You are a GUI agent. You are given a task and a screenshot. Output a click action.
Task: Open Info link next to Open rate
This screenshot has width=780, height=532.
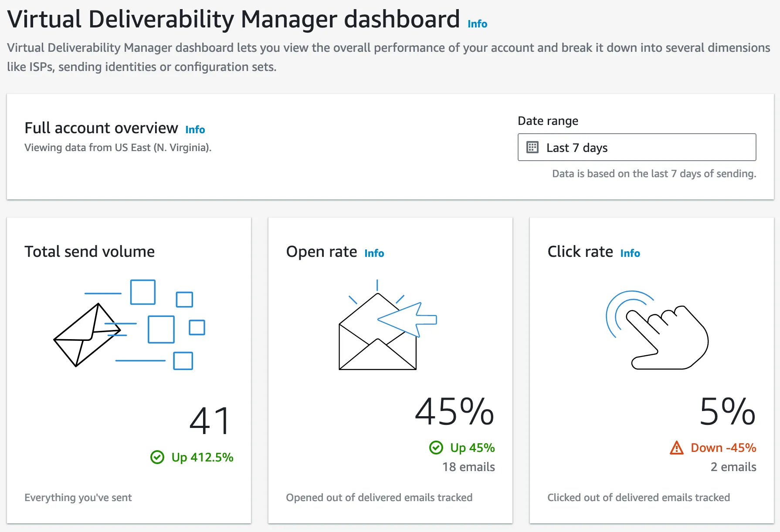point(374,253)
